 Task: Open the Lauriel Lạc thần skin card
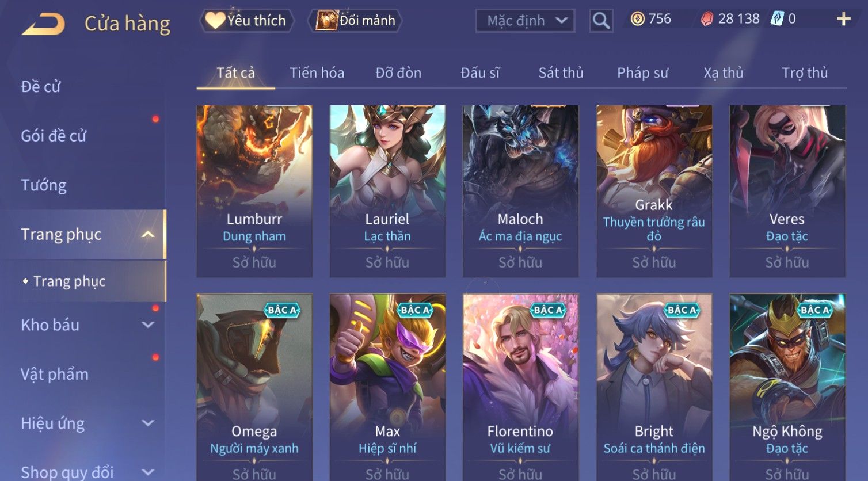point(387,191)
